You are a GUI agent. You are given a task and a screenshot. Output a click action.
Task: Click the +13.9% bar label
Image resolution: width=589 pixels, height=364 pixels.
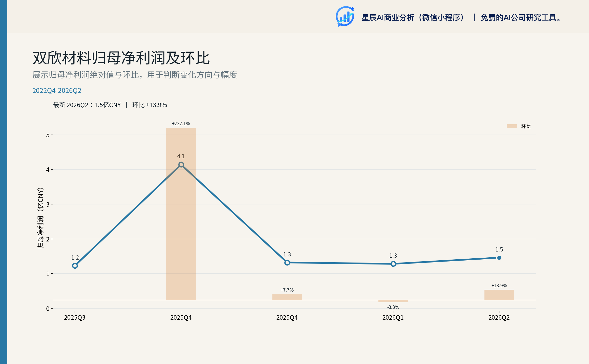(499, 286)
